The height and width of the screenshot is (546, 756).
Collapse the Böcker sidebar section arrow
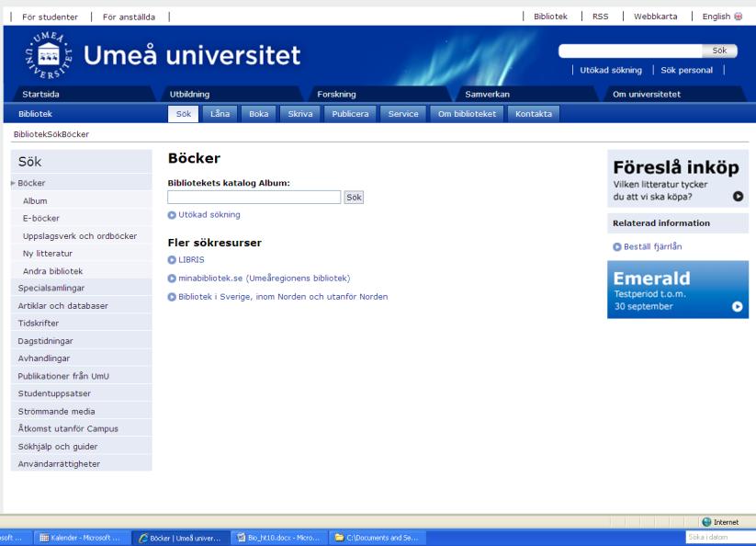tap(13, 183)
